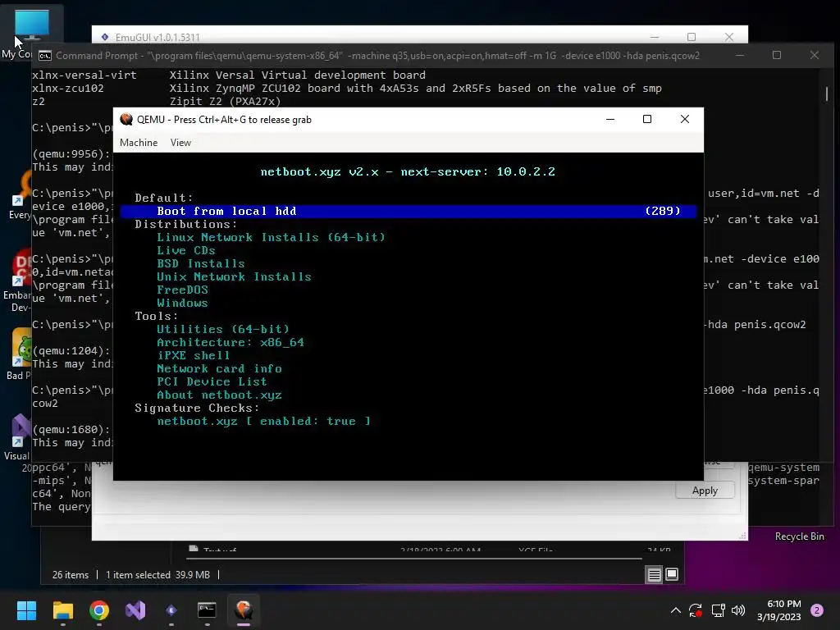The width and height of the screenshot is (840, 630).
Task: Maximize the Command Prompt window
Action: 777,55
